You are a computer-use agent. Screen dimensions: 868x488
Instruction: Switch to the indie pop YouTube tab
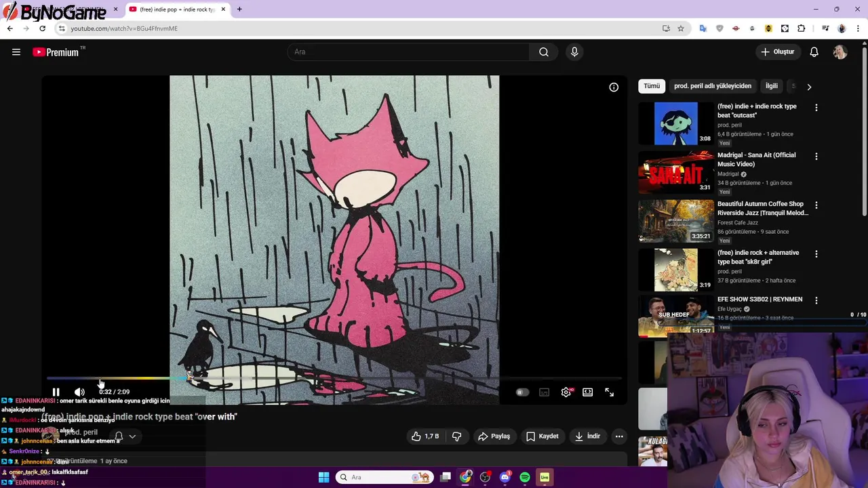tap(178, 9)
